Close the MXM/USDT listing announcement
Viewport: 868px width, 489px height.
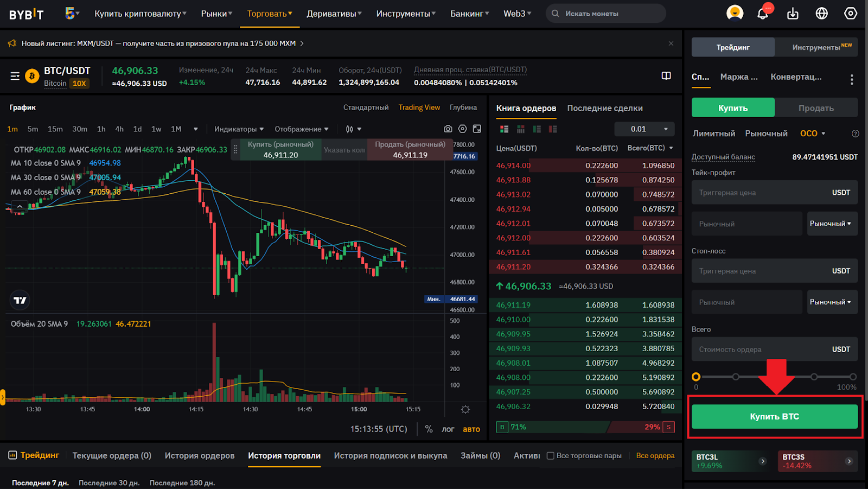[x=671, y=43]
